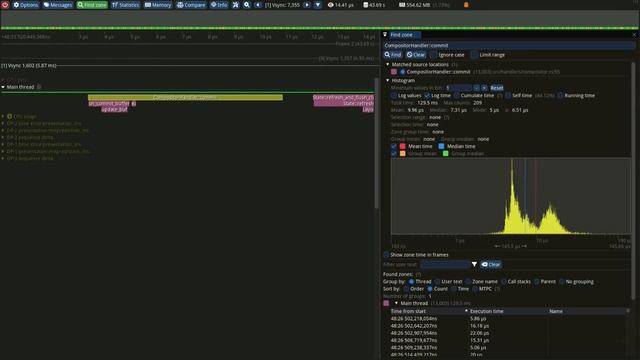Viewport: 640px width, 360px height.
Task: Click the time span database icon
Action: [x=365, y=5]
